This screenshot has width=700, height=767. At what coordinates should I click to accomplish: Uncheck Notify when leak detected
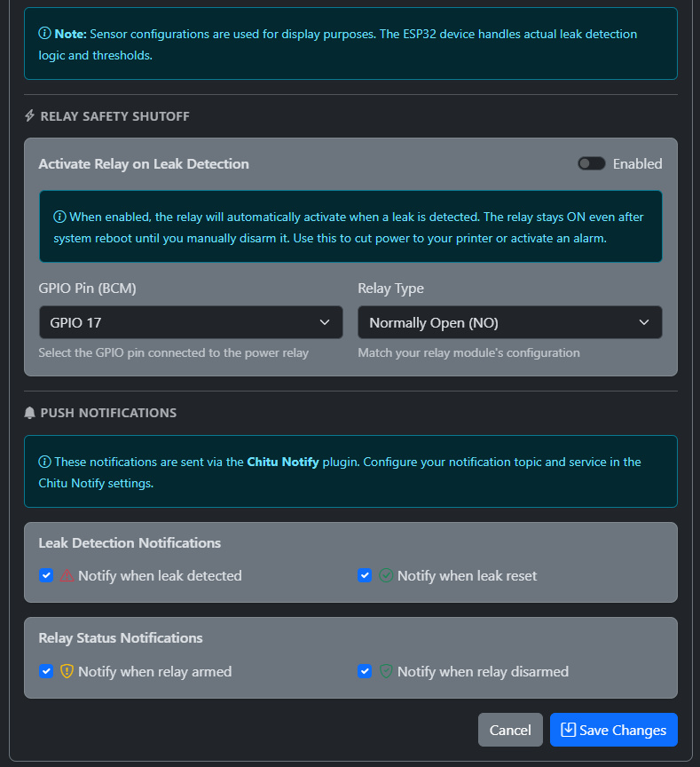click(46, 575)
